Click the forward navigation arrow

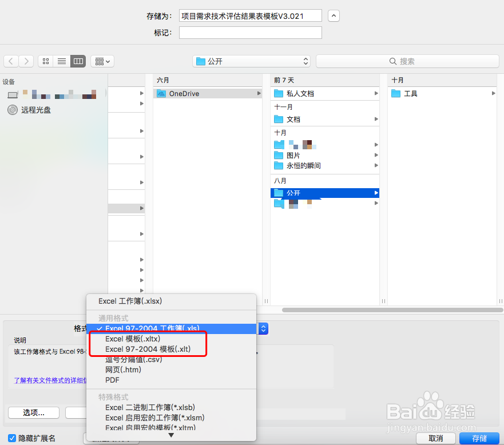click(26, 61)
